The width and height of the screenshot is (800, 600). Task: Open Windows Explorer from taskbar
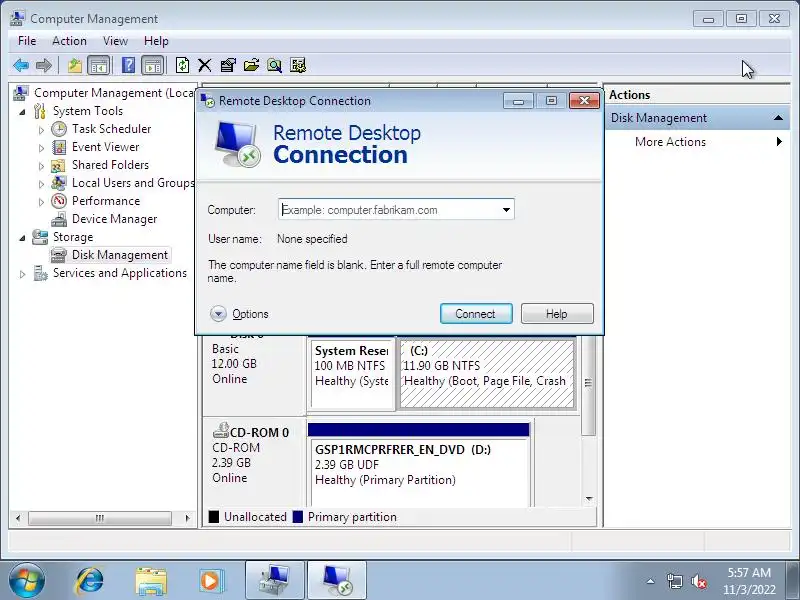(x=151, y=581)
